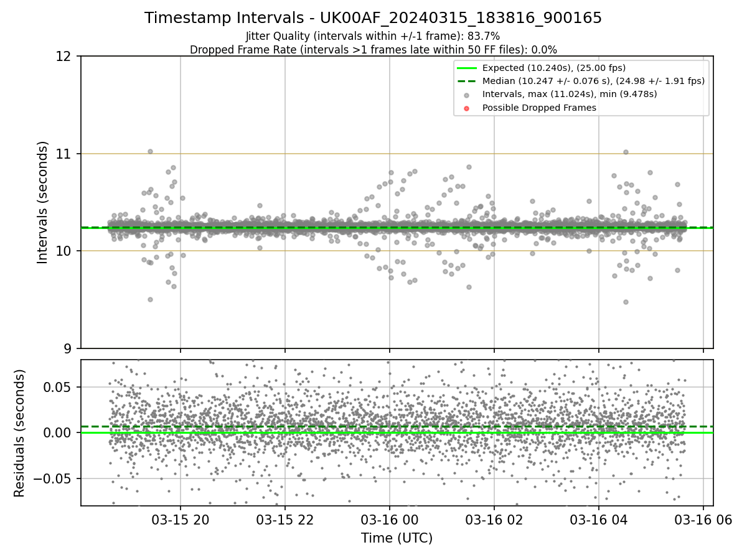Viewport: 747px width, 560px height.
Task: Click the residual tick label '0.00'
Action: tap(59, 432)
